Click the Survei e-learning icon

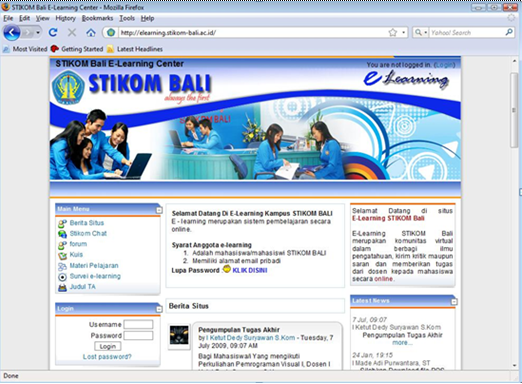coord(62,277)
